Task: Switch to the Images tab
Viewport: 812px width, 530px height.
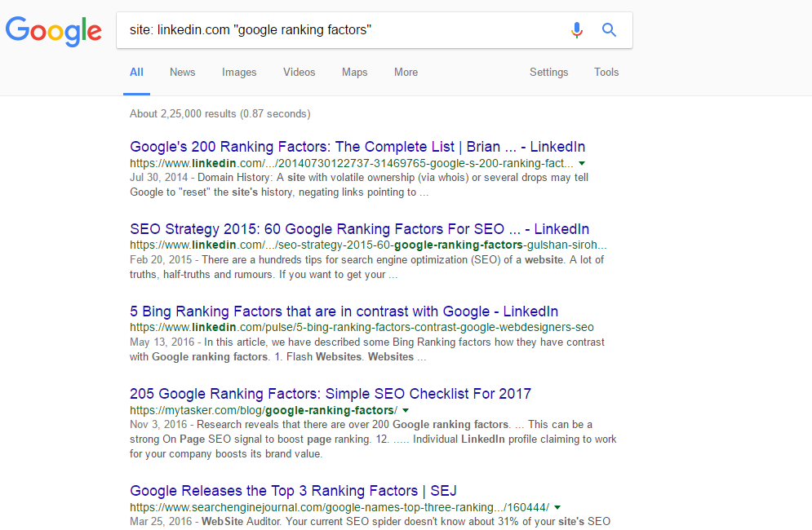Action: 239,73
